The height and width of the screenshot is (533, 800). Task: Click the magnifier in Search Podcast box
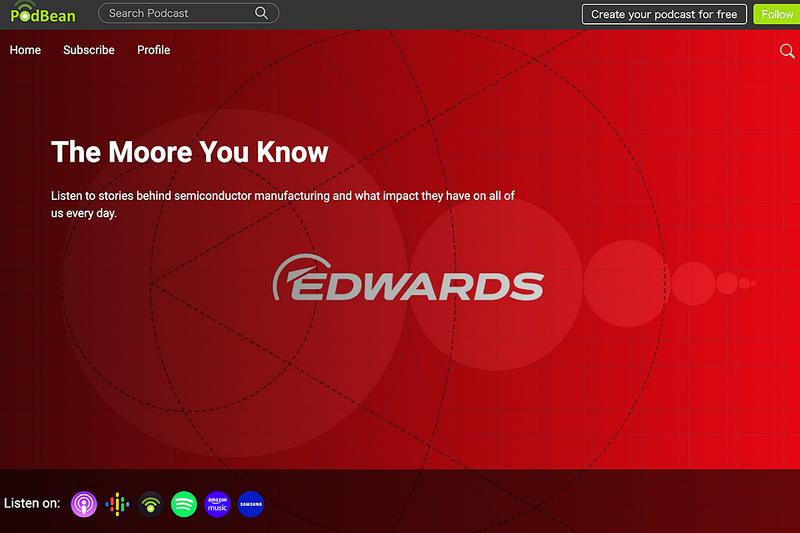[261, 13]
